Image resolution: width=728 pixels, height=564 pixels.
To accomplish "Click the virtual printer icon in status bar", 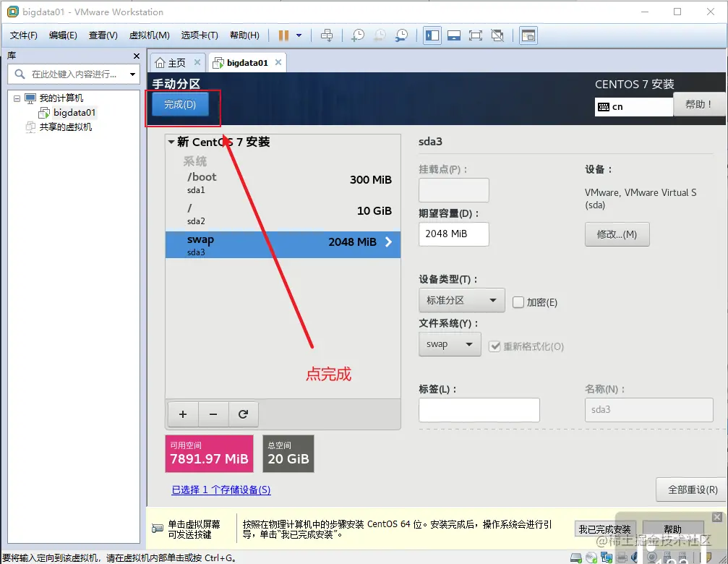I will 622,557.
